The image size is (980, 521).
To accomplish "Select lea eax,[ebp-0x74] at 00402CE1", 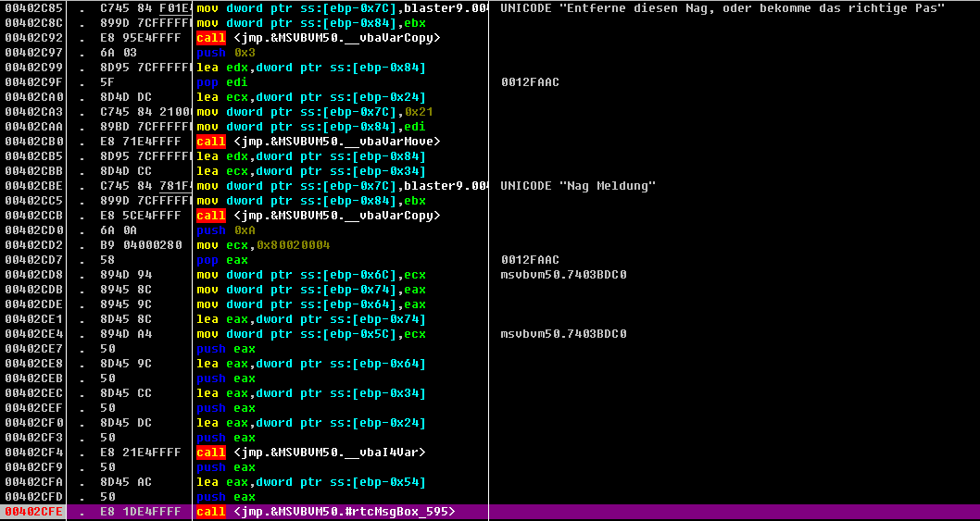I will tap(310, 319).
